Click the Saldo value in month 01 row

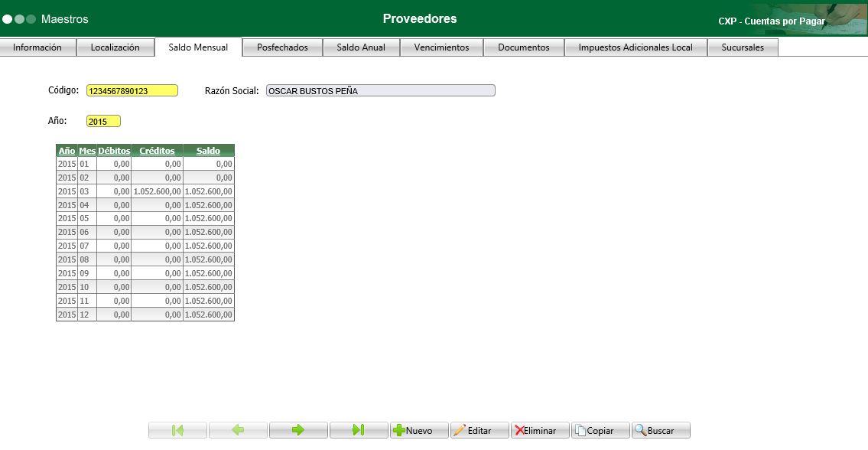[209, 164]
